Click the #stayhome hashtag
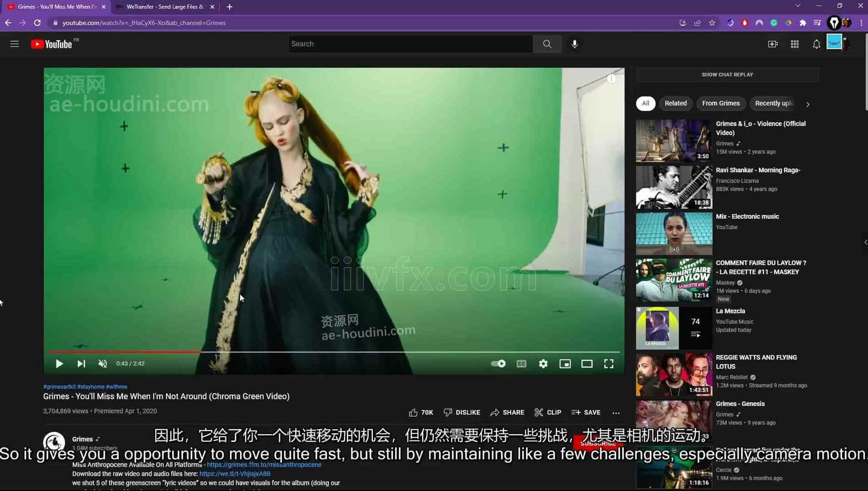The height and width of the screenshot is (491, 868). (91, 387)
